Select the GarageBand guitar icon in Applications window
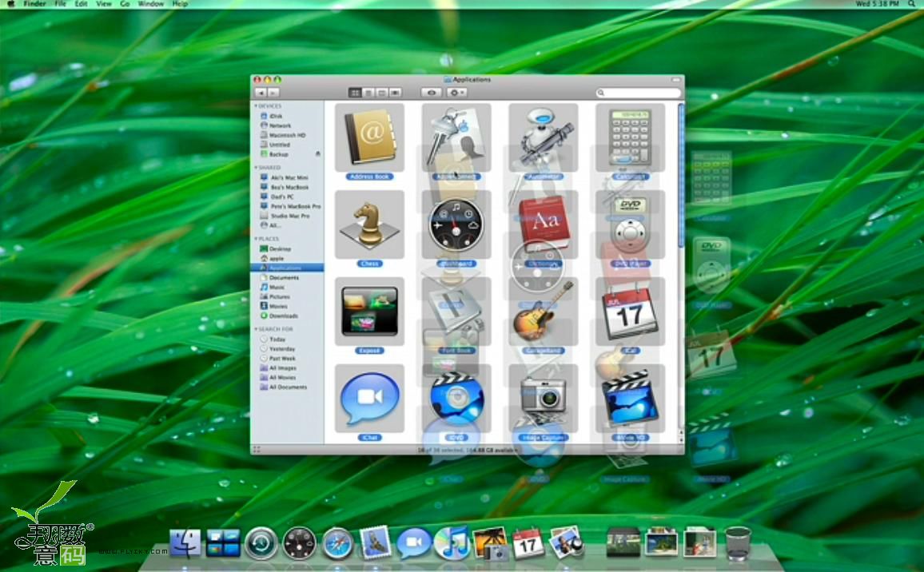The image size is (924, 572). pos(544,311)
